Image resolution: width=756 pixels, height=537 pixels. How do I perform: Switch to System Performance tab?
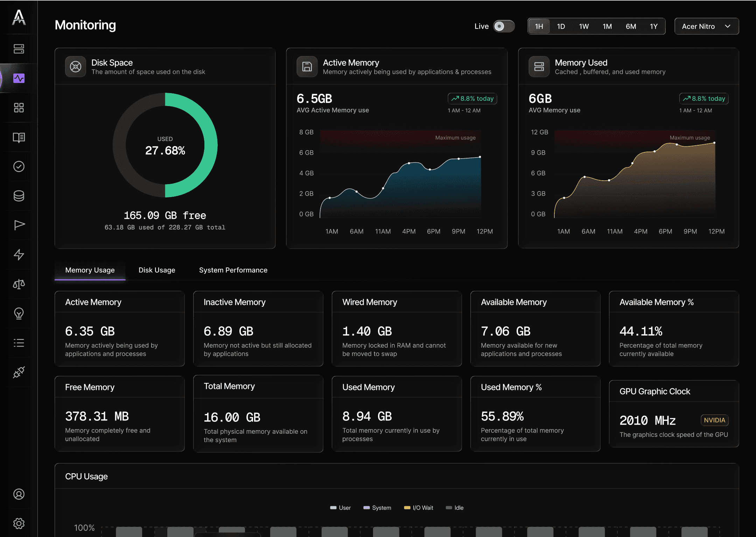click(x=233, y=270)
